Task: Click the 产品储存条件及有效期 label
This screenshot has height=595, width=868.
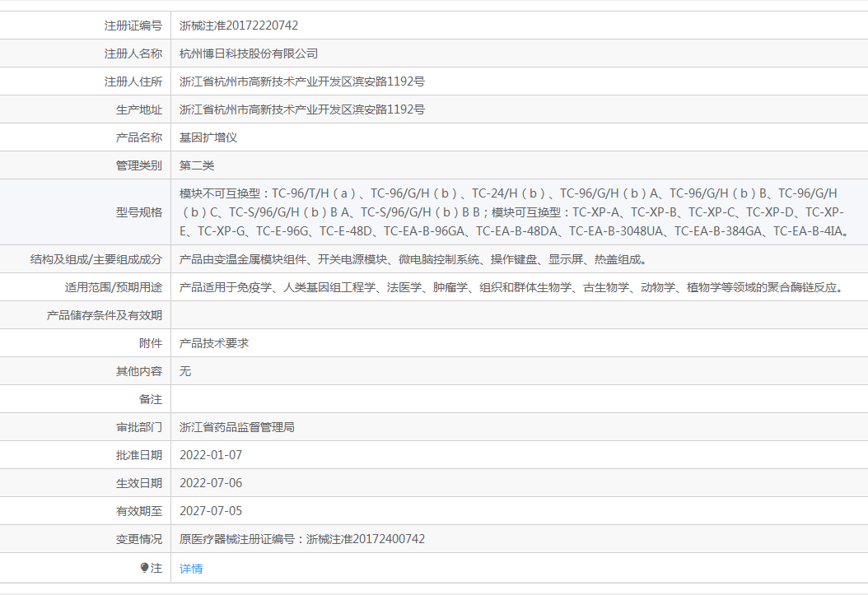Action: [104, 315]
